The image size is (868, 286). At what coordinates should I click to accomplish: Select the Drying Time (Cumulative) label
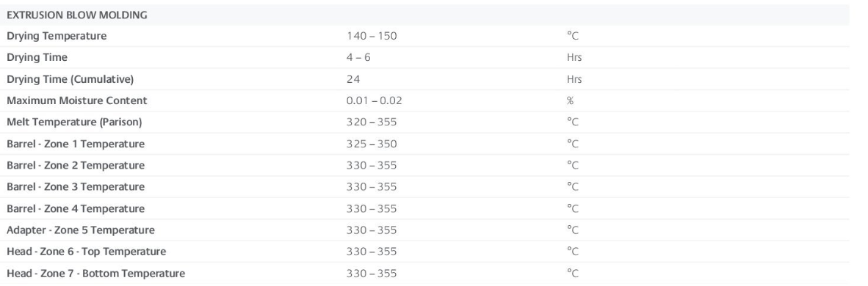70,79
